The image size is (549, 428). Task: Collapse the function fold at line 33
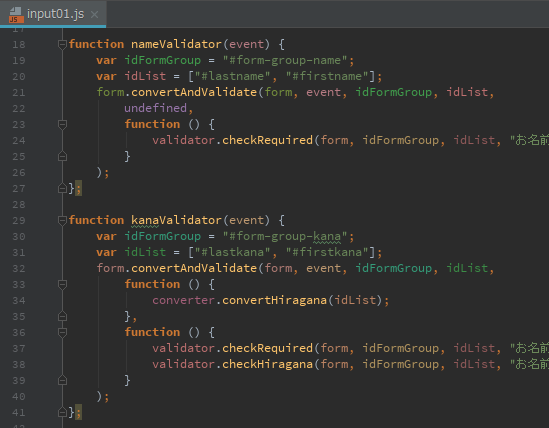click(62, 284)
